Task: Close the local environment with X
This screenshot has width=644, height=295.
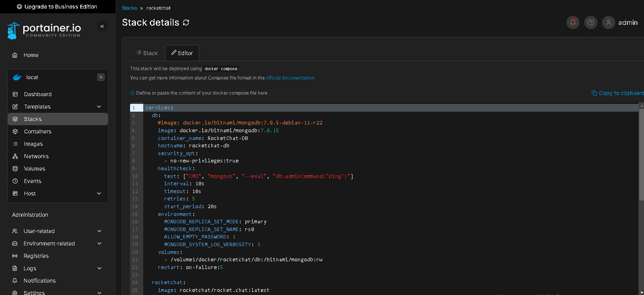Action: [x=101, y=77]
